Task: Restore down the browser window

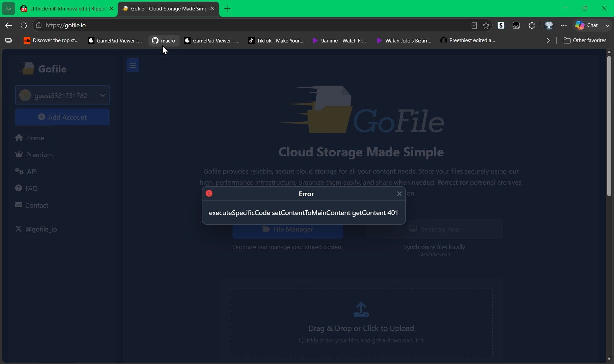Action: point(585,8)
